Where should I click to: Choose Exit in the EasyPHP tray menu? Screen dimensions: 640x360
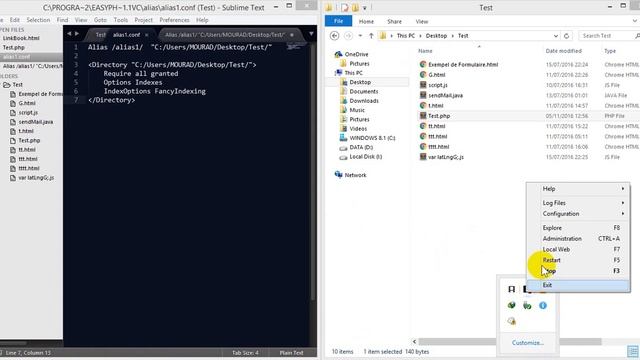[x=578, y=285]
